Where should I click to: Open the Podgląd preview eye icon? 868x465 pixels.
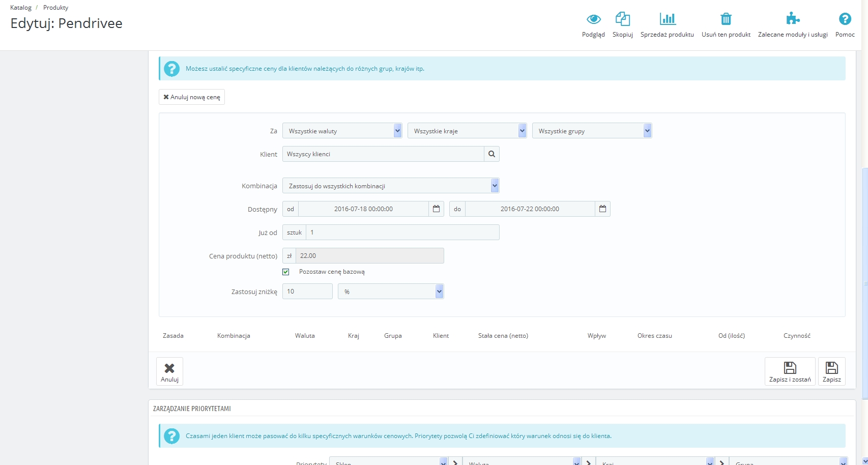[x=593, y=20]
